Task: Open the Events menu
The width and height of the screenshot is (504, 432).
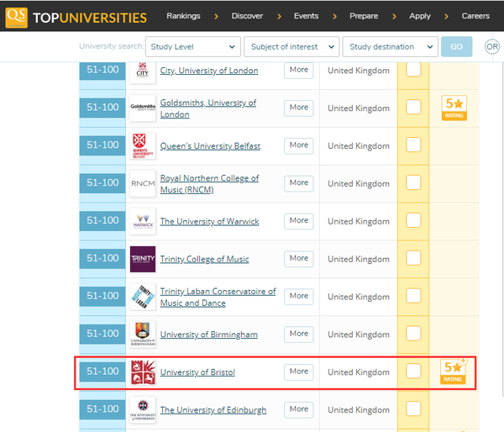Action: (306, 16)
